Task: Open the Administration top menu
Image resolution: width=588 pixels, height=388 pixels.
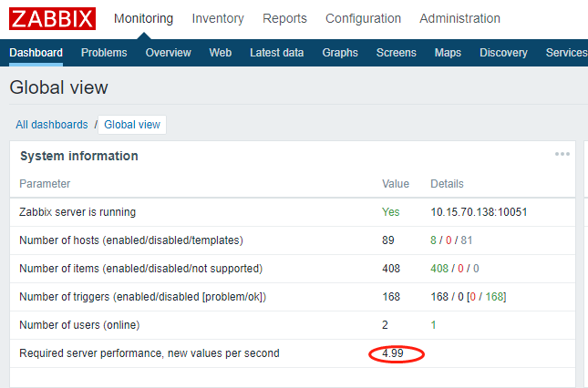Action: coord(459,18)
